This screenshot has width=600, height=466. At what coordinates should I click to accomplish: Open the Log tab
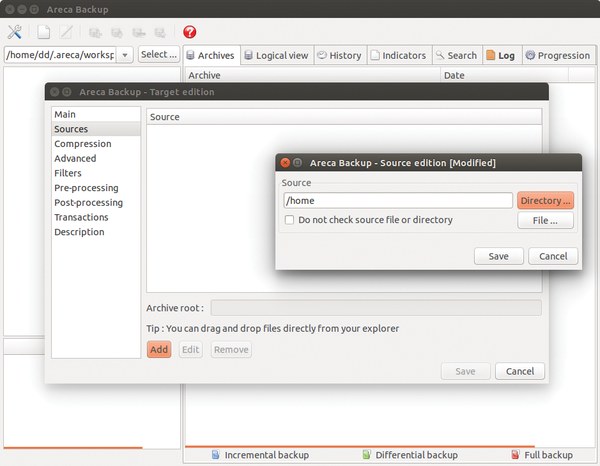click(x=502, y=55)
